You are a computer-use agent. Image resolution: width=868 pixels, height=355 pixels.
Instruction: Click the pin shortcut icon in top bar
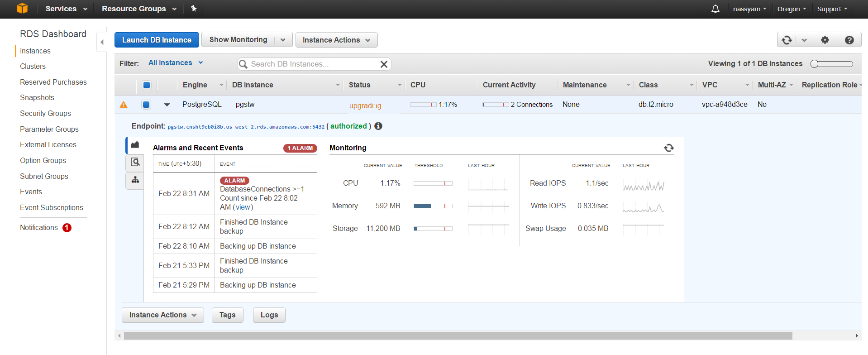[194, 8]
